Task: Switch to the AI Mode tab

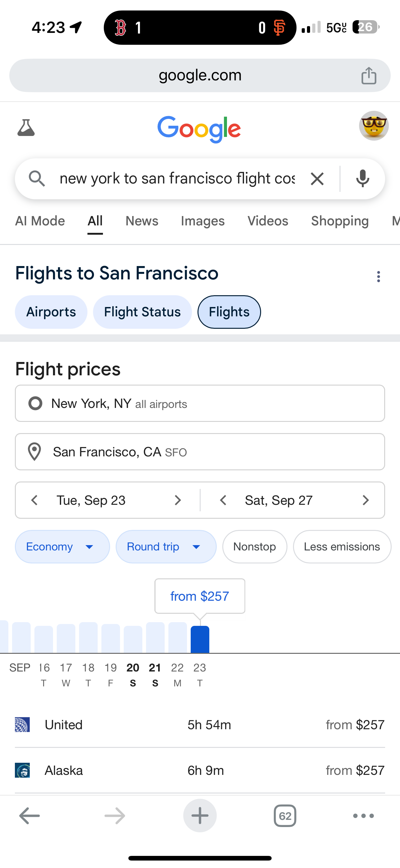Action: (x=40, y=221)
